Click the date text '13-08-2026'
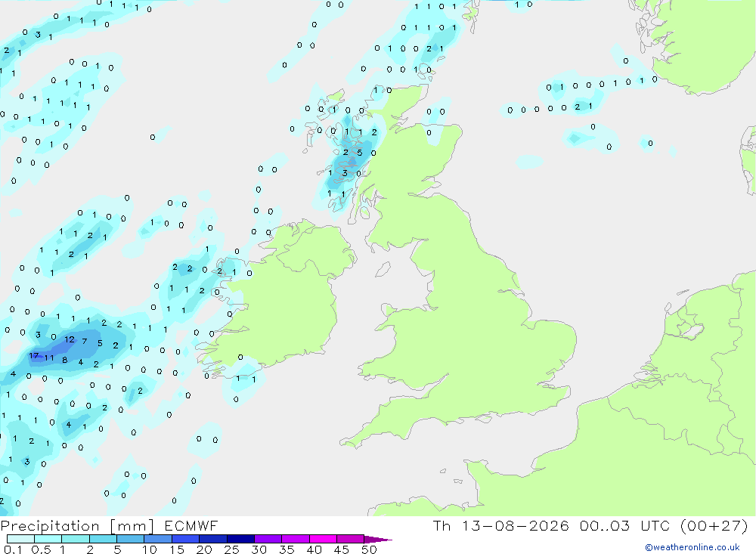This screenshot has width=756, height=554. click(516, 525)
